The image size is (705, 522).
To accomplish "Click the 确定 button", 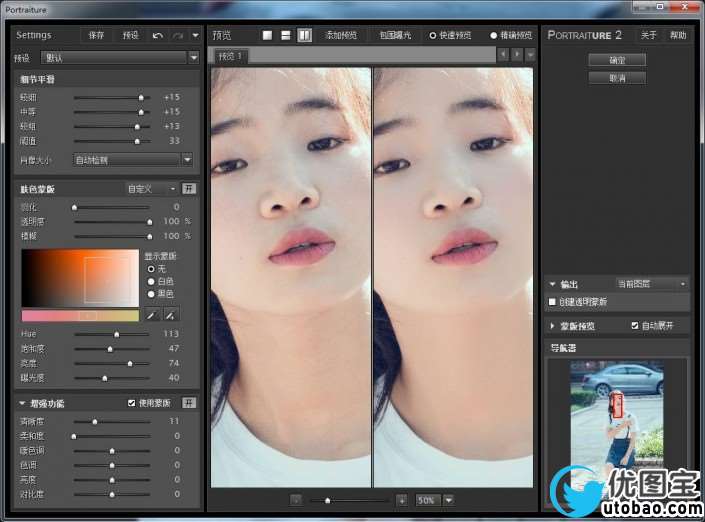I will coord(616,60).
